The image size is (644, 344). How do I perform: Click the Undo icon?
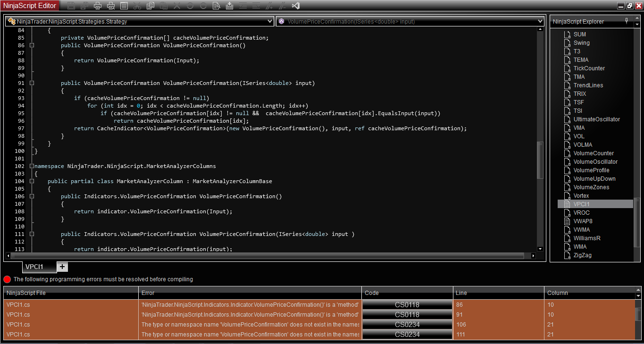(x=190, y=6)
